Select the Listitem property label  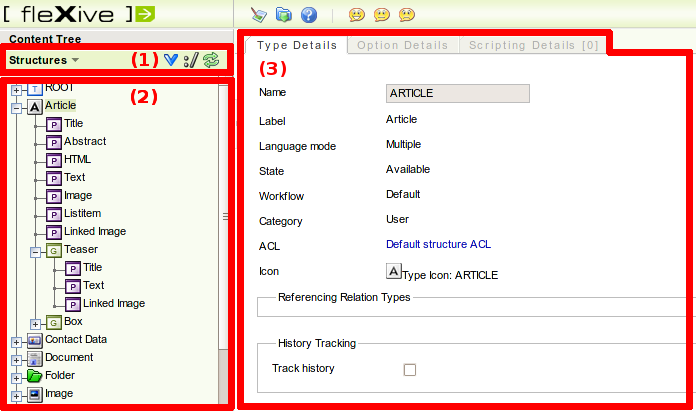[83, 213]
